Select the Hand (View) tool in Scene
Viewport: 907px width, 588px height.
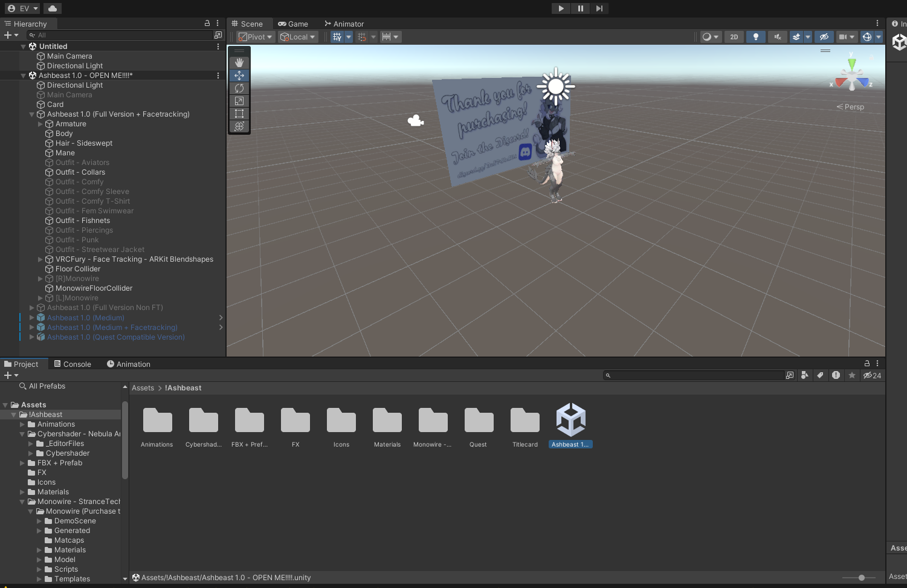coord(239,63)
